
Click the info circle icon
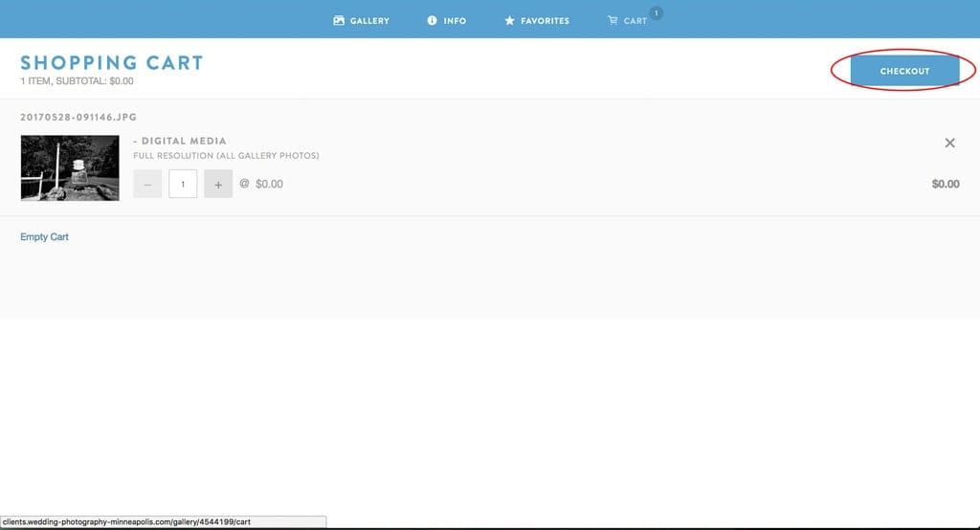pos(432,21)
